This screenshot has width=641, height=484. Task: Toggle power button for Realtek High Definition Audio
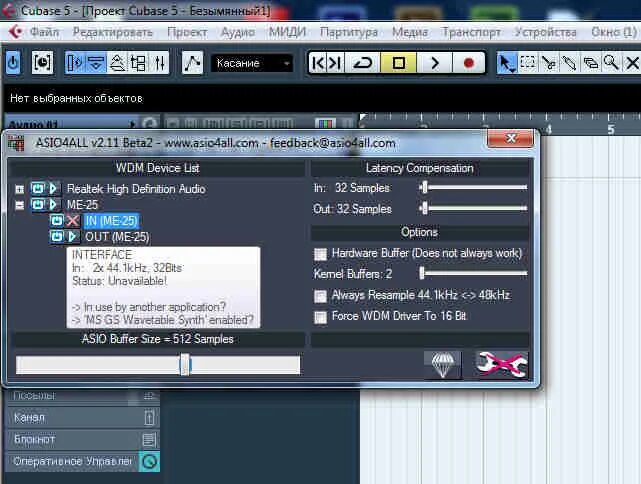click(x=38, y=189)
